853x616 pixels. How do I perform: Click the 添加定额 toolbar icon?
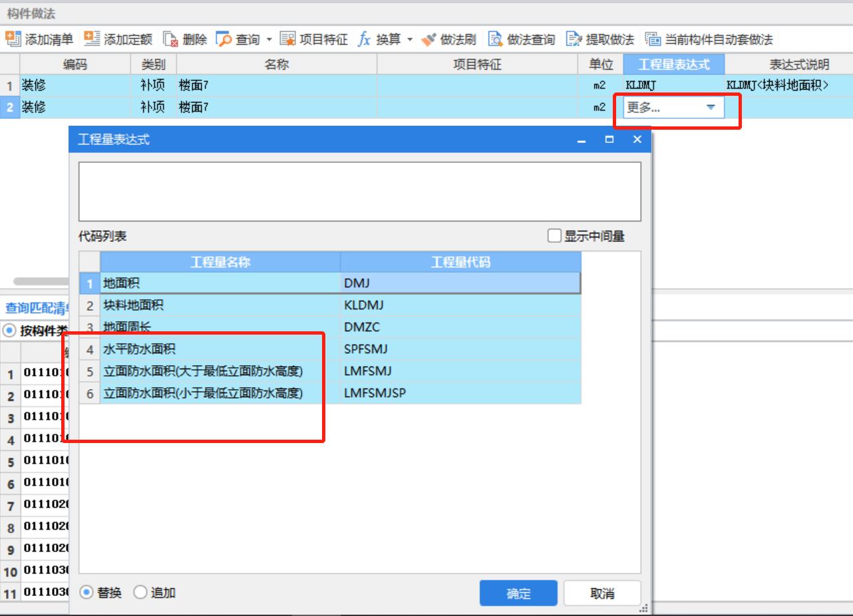click(x=92, y=39)
